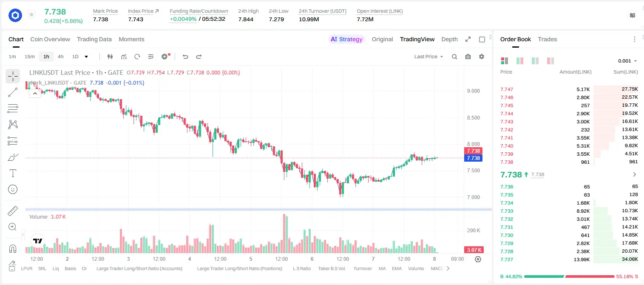The image size is (644, 285).
Task: Toggle the magnet mode tool
Action: [13, 249]
